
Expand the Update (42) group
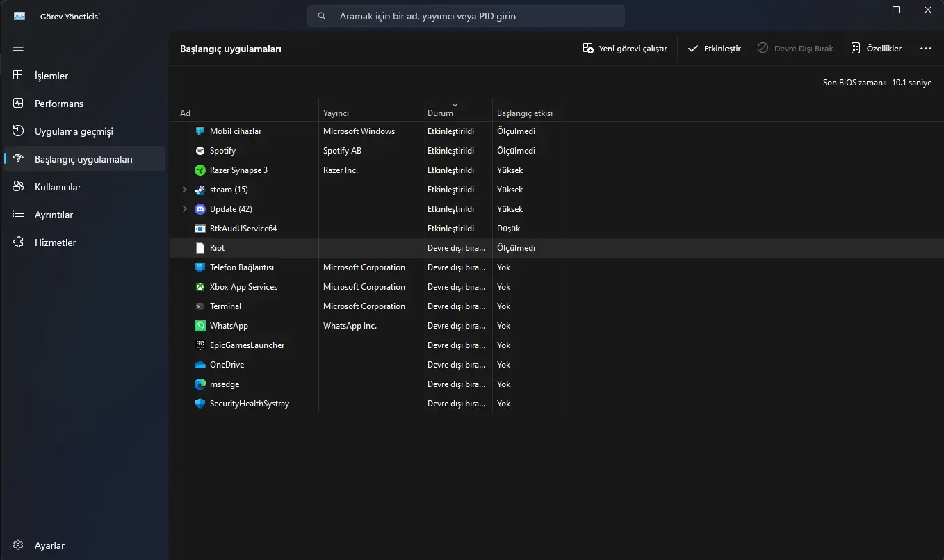click(x=184, y=209)
